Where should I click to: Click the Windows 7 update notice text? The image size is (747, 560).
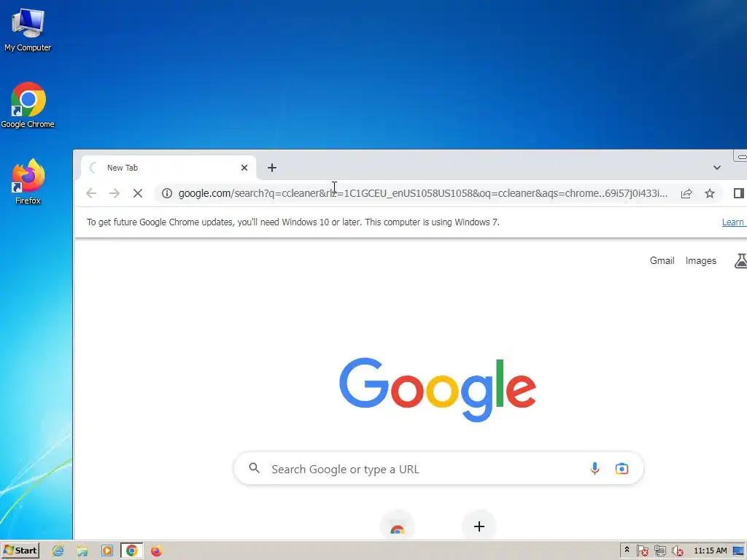pos(293,222)
